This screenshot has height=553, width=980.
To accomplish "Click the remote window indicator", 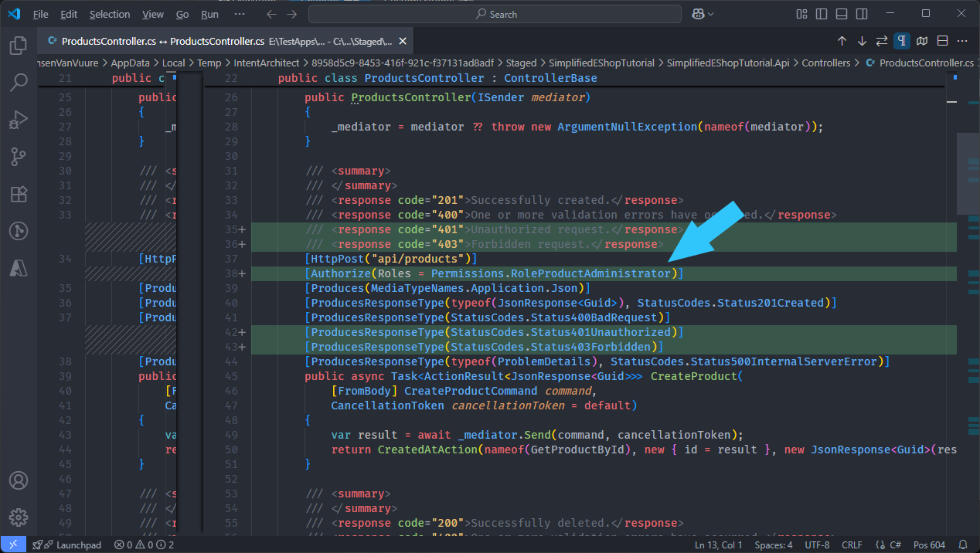I will [x=12, y=545].
